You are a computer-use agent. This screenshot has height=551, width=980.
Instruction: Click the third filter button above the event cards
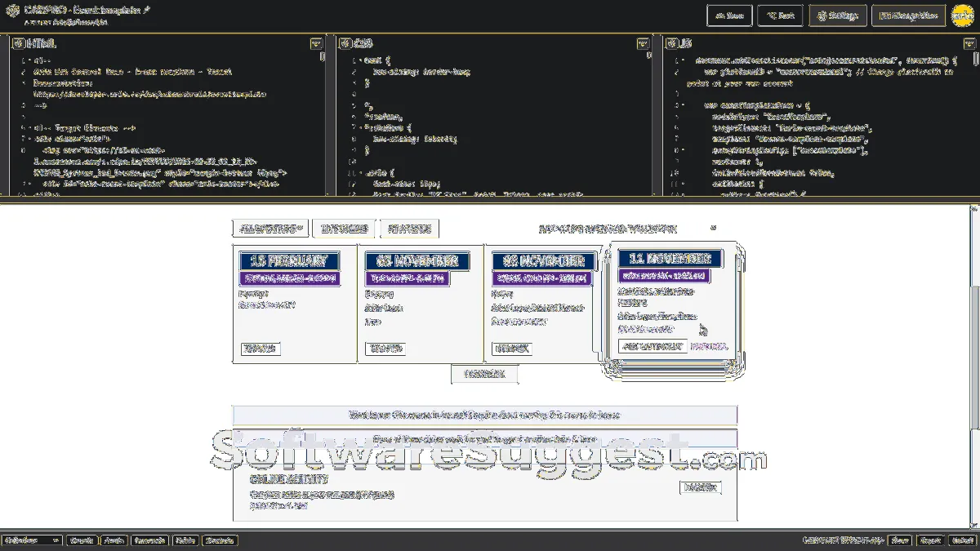coord(410,229)
